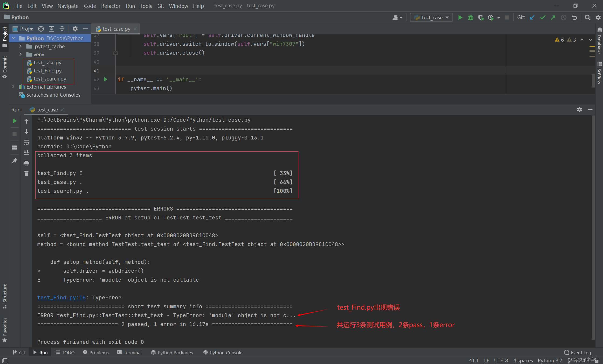603x364 pixels.
Task: Toggle Structure tool window sidebar tab
Action: click(x=5, y=296)
